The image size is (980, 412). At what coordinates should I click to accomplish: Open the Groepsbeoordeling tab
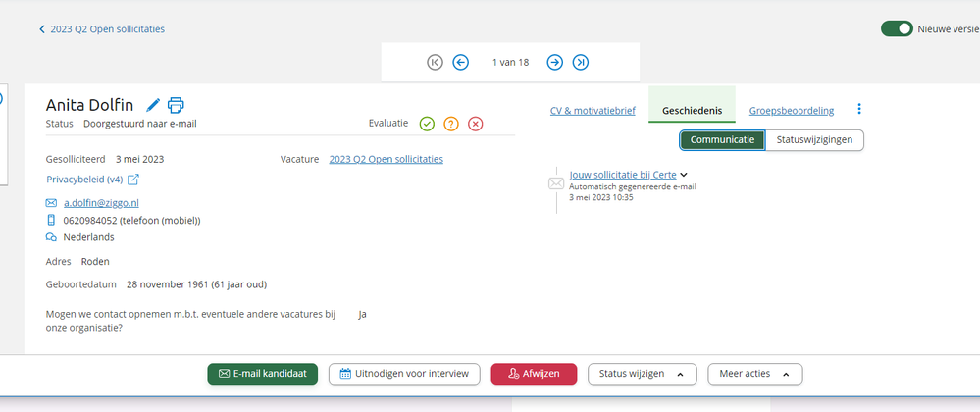click(792, 111)
